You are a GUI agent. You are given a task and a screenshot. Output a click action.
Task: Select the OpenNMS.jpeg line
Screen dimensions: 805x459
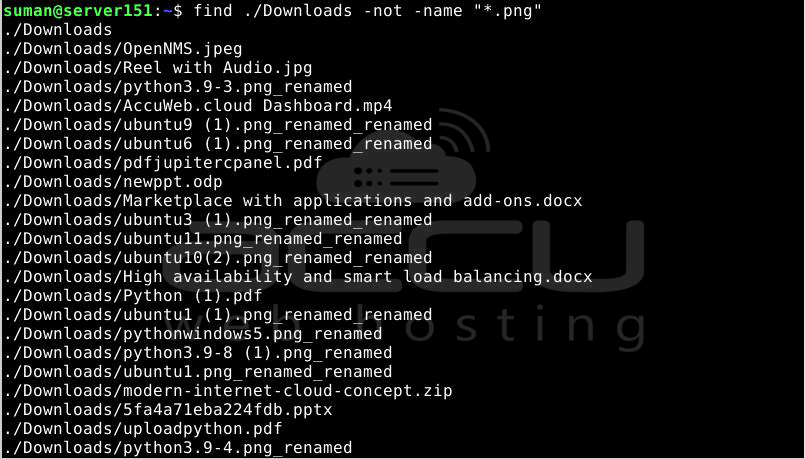click(122, 49)
